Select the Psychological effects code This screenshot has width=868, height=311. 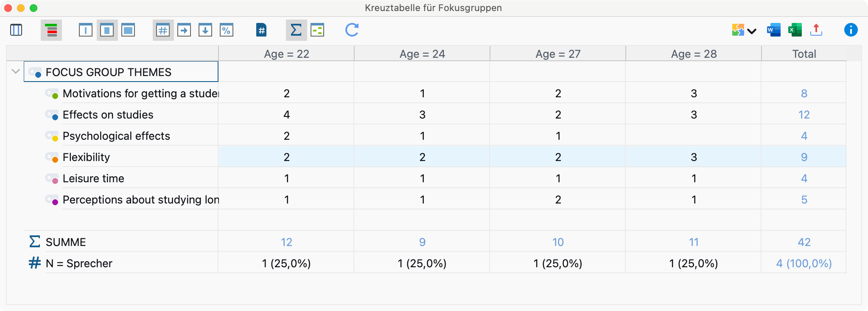click(x=116, y=136)
